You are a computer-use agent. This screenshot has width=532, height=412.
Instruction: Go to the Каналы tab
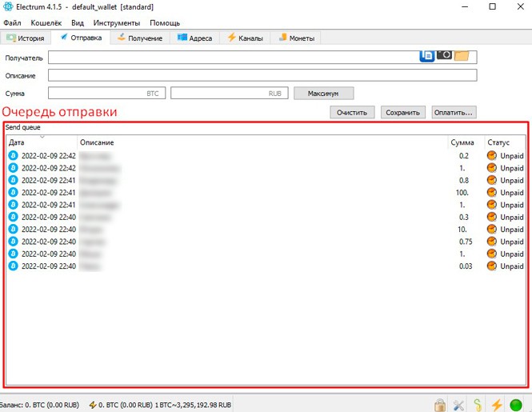[245, 38]
